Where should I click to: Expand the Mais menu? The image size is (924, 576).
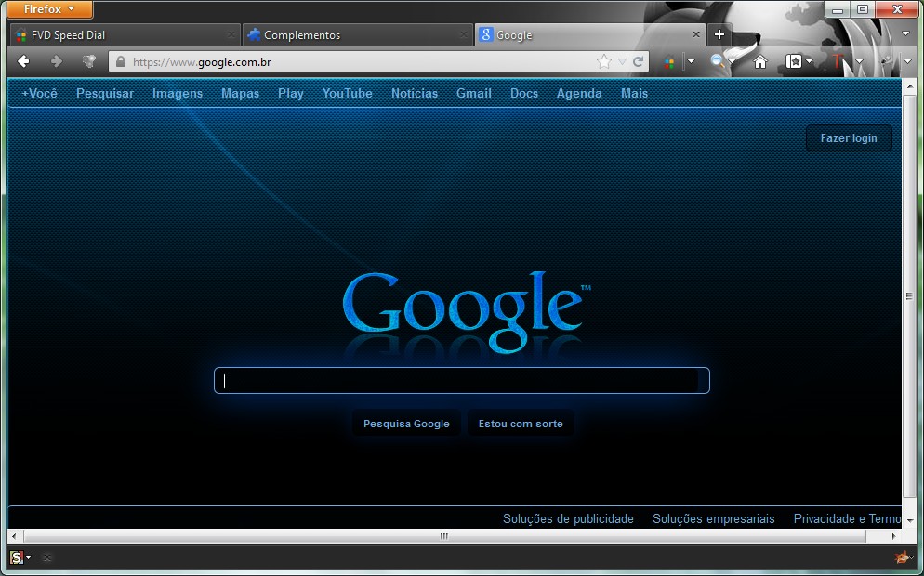click(634, 93)
